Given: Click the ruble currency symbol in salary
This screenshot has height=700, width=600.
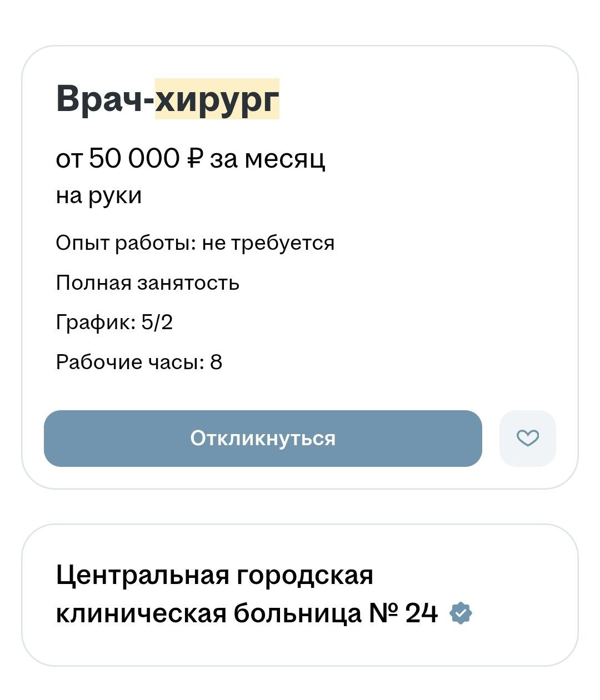Looking at the screenshot, I should (196, 159).
